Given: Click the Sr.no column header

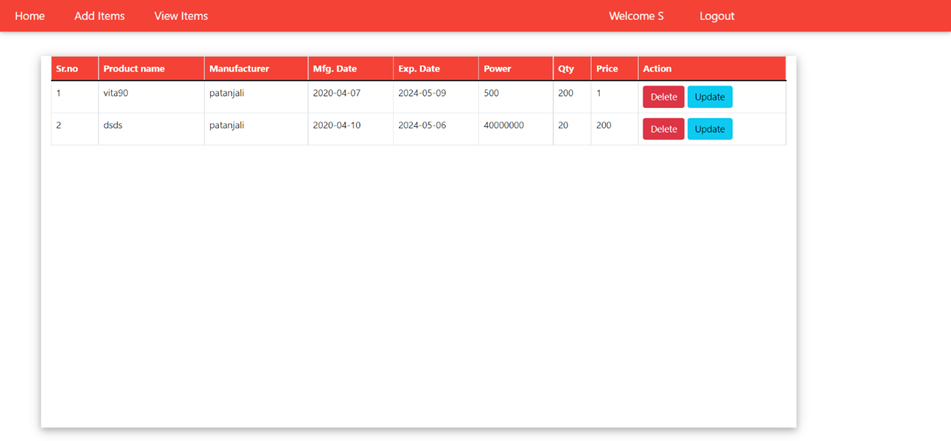Looking at the screenshot, I should 67,69.
